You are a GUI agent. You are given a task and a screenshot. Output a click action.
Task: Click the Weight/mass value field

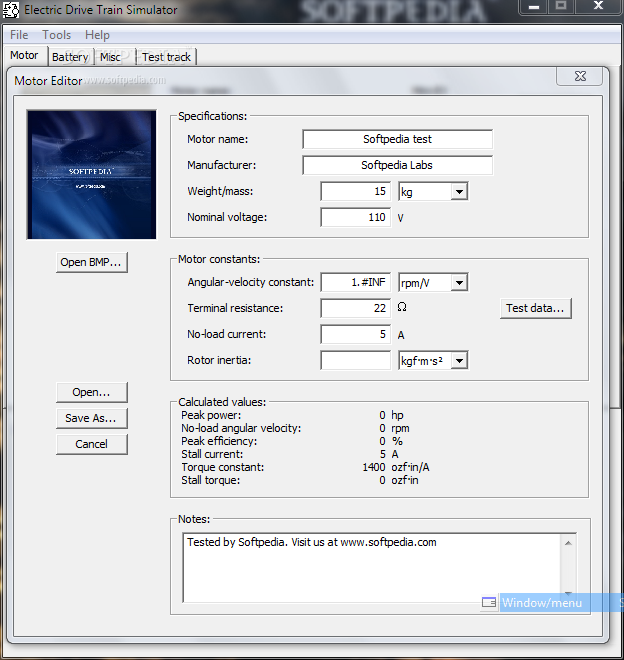click(355, 192)
